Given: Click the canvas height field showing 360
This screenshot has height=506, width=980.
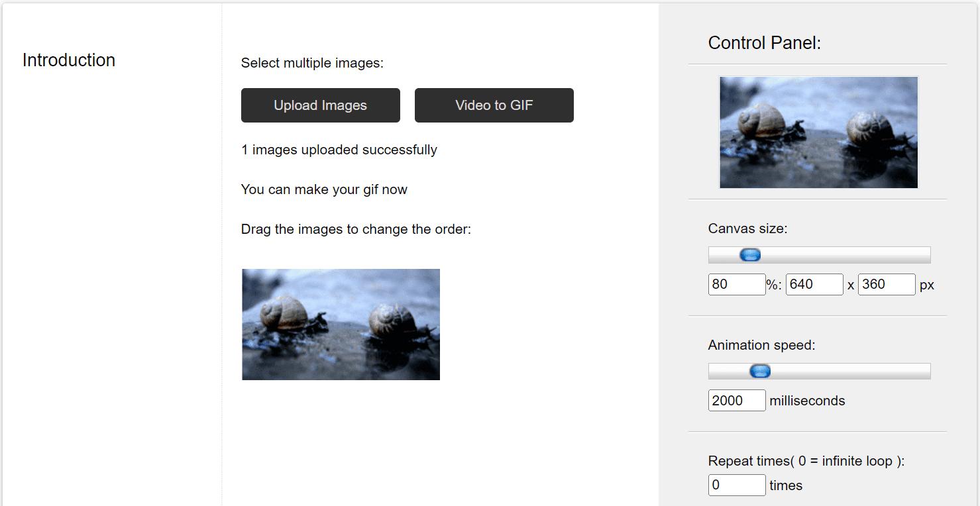Looking at the screenshot, I should tap(887, 284).
